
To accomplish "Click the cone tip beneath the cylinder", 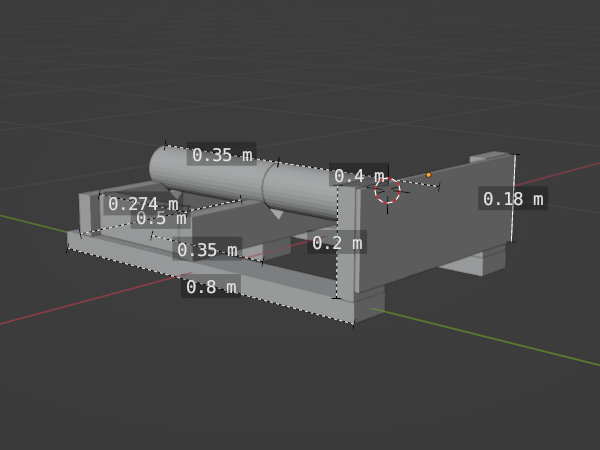I will (277, 215).
